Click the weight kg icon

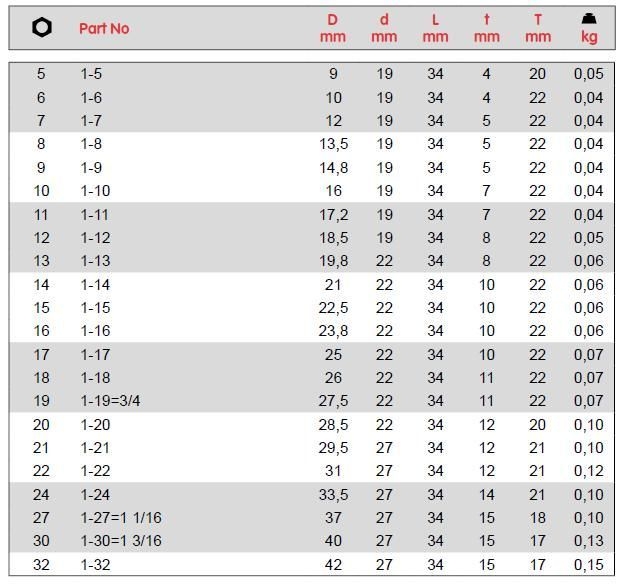pyautogui.click(x=589, y=19)
